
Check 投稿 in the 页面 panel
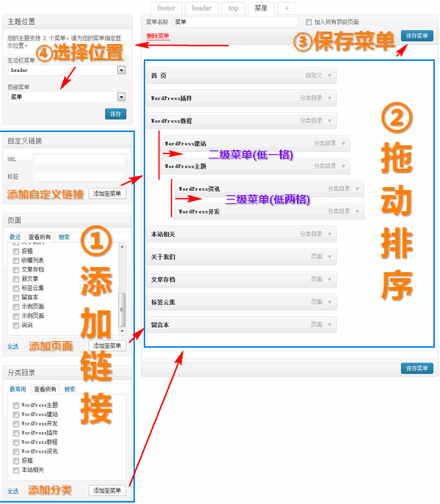pos(15,251)
